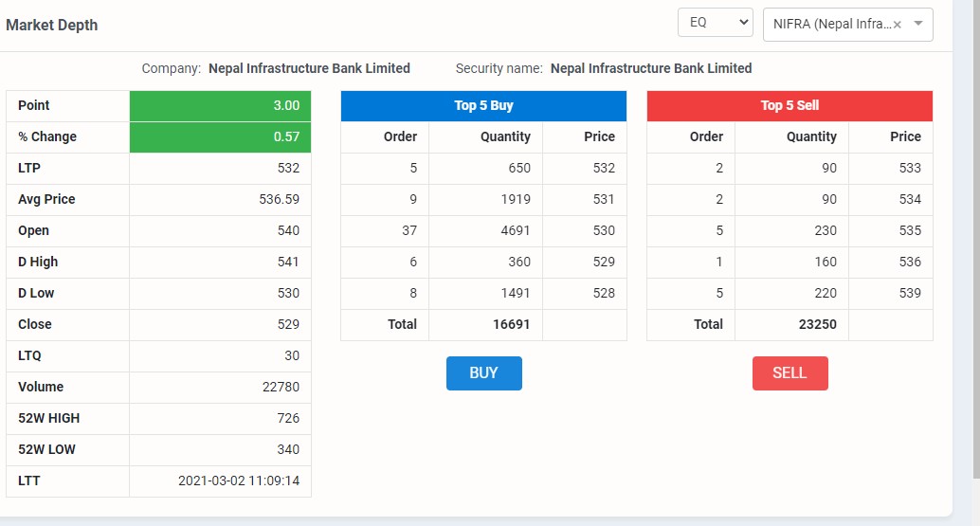This screenshot has width=980, height=526.
Task: Click sell price 533
Action: click(x=910, y=168)
